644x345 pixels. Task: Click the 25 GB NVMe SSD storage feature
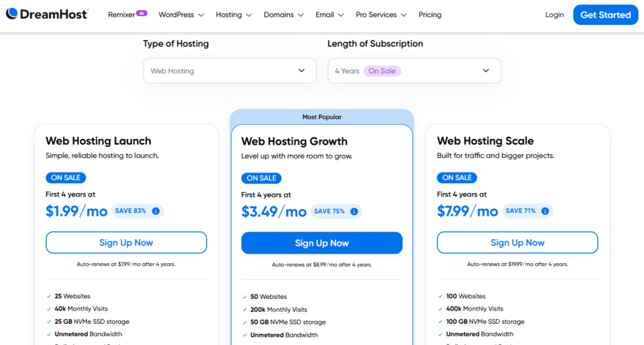click(92, 322)
